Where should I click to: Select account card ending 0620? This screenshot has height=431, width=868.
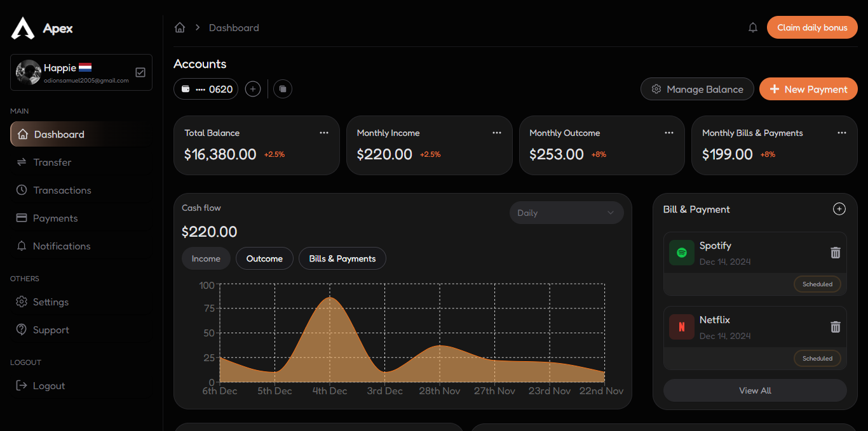pyautogui.click(x=206, y=90)
